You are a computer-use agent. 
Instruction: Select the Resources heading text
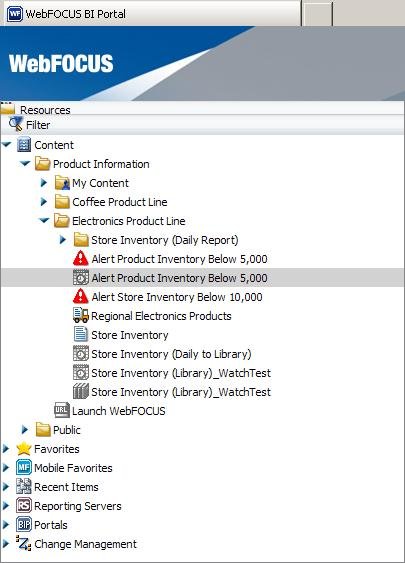pyautogui.click(x=45, y=110)
